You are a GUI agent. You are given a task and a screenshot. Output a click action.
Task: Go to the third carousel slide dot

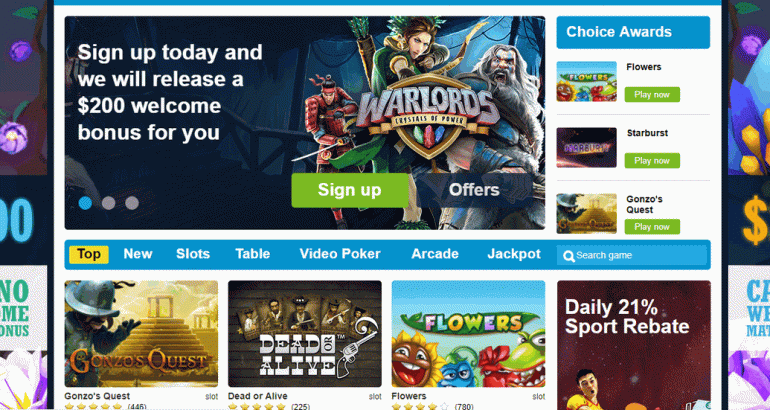(132, 203)
